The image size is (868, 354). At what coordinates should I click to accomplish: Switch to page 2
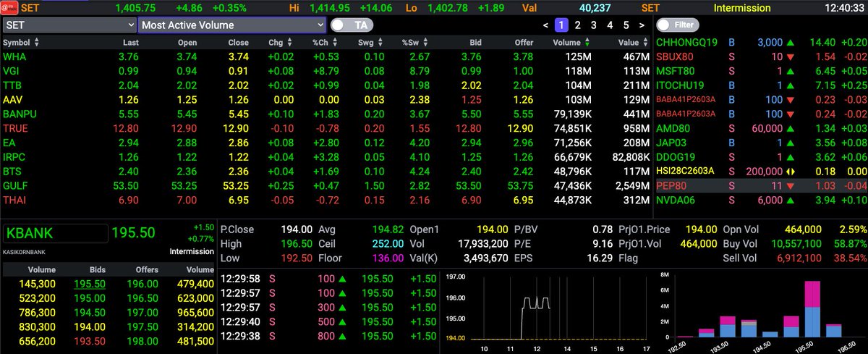point(577,25)
